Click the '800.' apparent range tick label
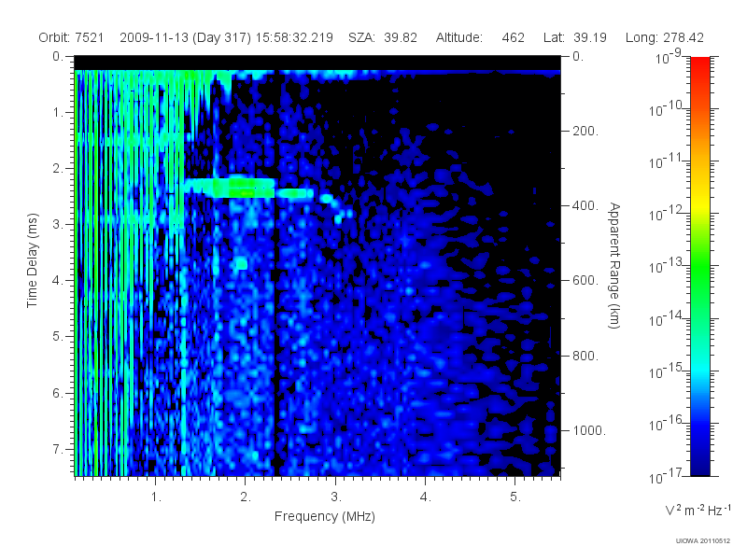 pos(585,356)
